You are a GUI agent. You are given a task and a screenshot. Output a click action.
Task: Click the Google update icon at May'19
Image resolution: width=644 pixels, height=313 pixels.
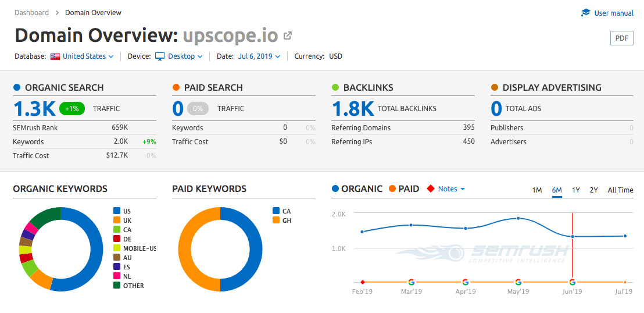518,282
